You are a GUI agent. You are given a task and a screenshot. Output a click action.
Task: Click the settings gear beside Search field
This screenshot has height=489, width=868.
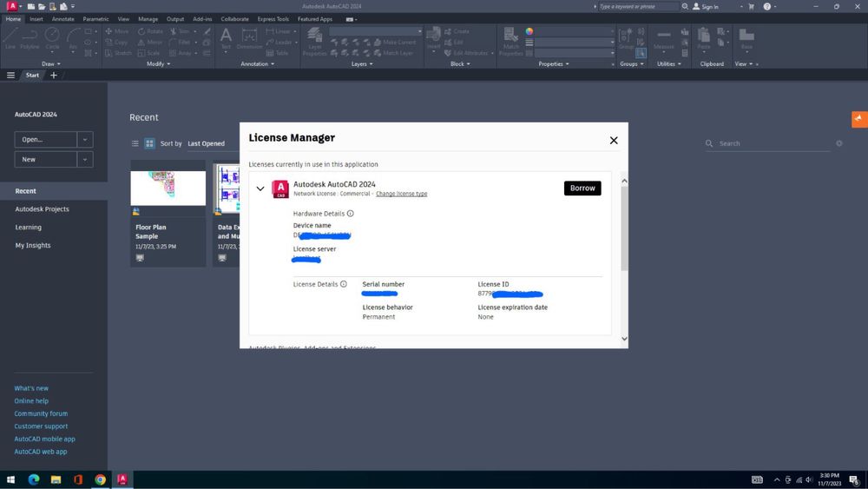(839, 143)
